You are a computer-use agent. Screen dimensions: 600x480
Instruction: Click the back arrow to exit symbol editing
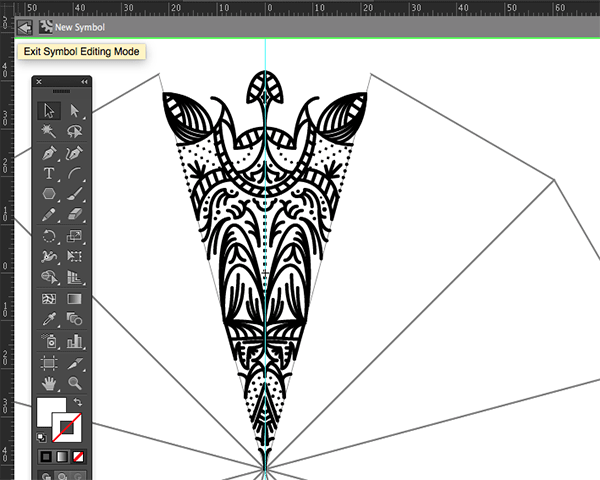click(24, 27)
